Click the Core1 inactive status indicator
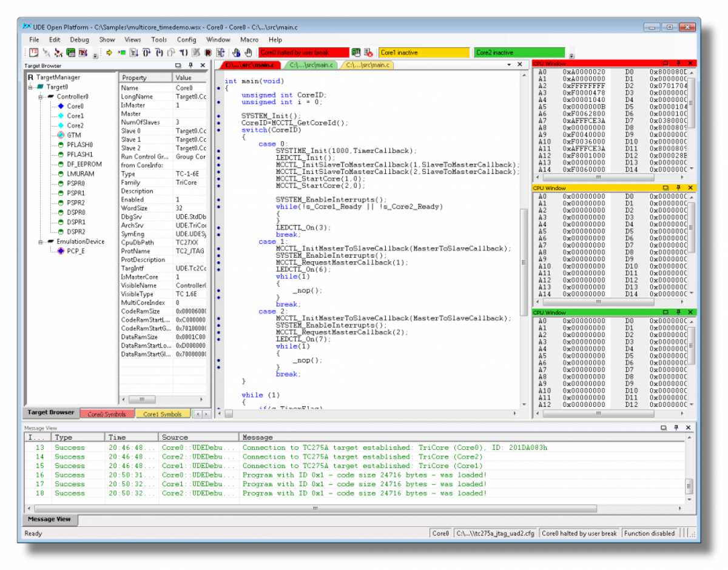 click(423, 52)
